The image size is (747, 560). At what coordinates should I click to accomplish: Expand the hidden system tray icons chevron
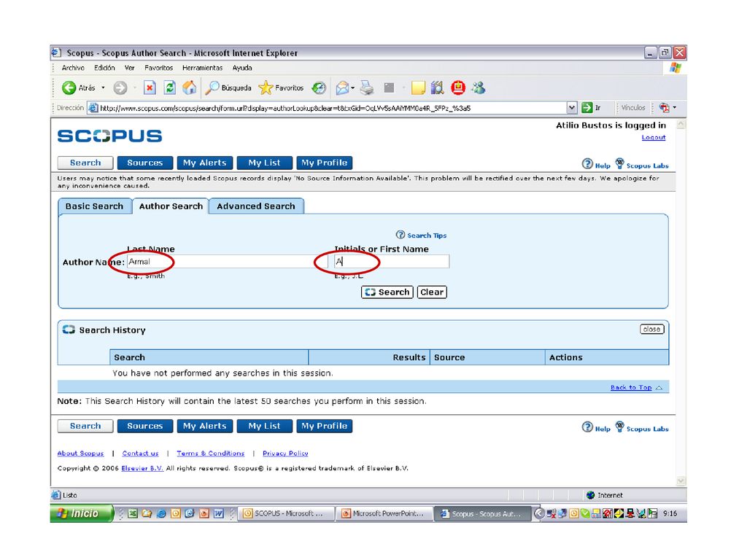(539, 513)
